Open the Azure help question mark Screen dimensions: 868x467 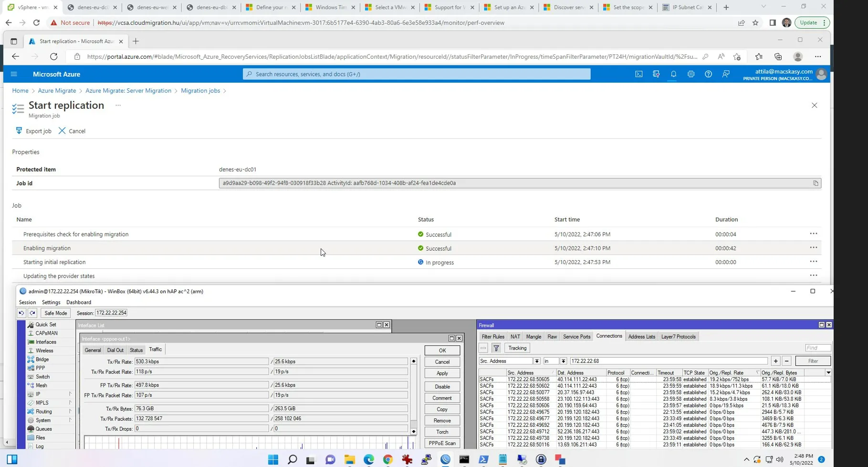[x=708, y=74]
